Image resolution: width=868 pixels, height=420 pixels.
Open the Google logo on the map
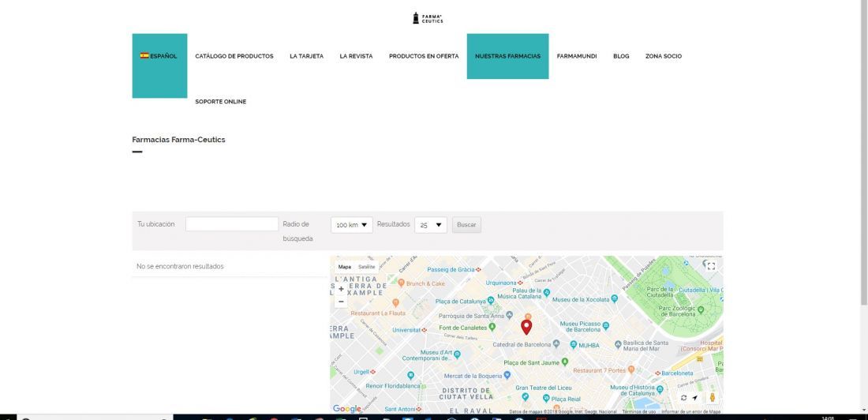[x=347, y=409]
